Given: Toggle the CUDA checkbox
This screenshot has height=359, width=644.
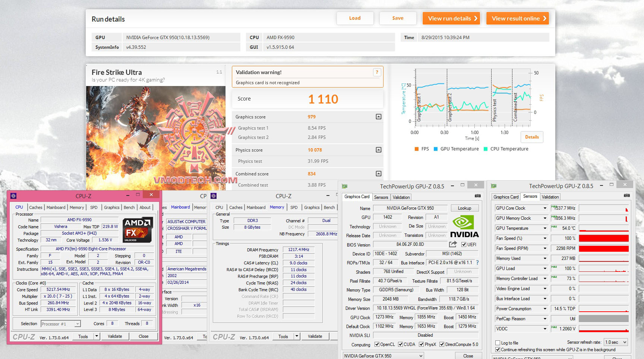Looking at the screenshot, I should click(x=400, y=344).
